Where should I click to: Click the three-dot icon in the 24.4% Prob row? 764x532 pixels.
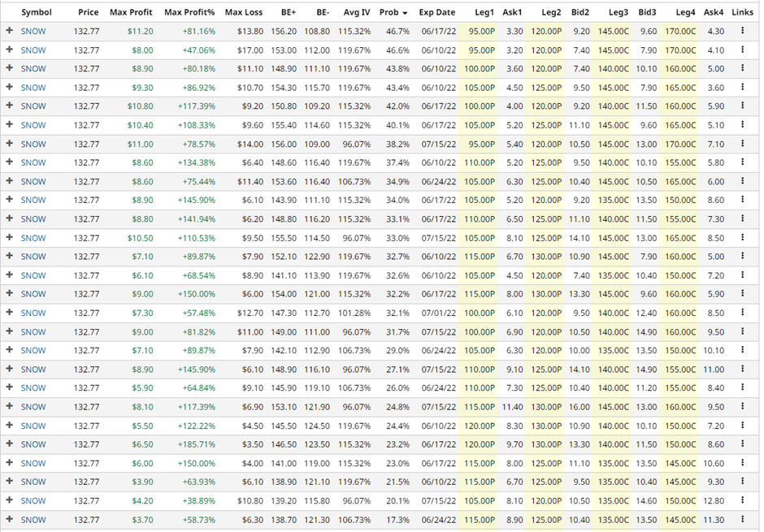742,426
